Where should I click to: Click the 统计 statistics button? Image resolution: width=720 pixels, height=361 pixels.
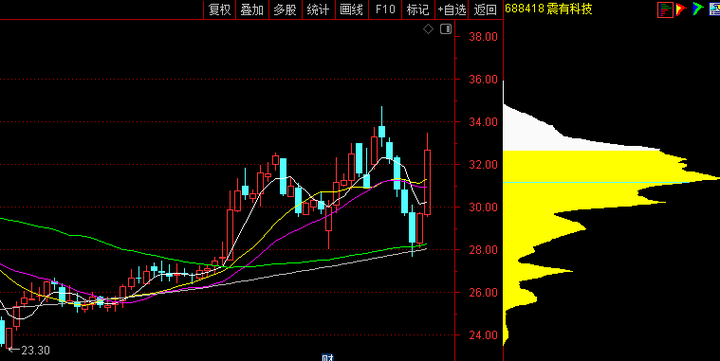coord(318,10)
